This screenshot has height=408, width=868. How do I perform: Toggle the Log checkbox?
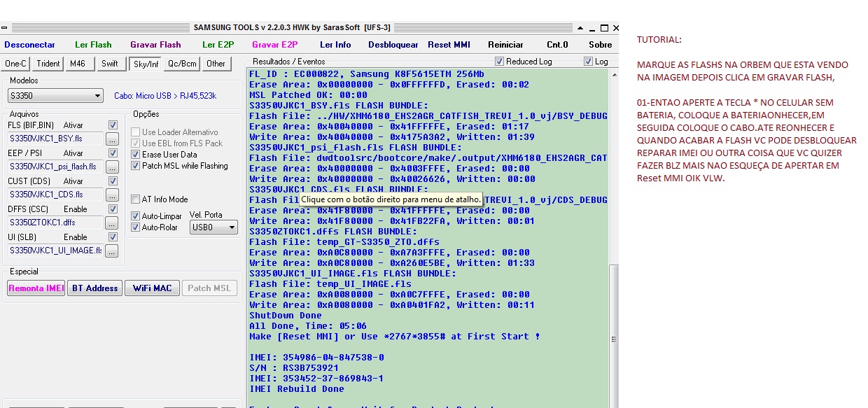pos(588,62)
